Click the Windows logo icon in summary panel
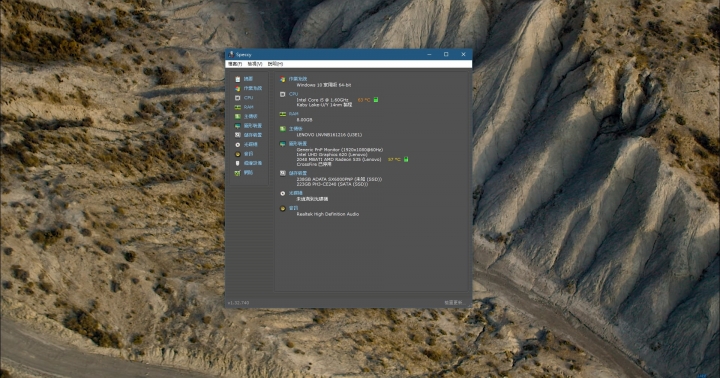Image resolution: width=720 pixels, height=378 pixels. pos(282,79)
